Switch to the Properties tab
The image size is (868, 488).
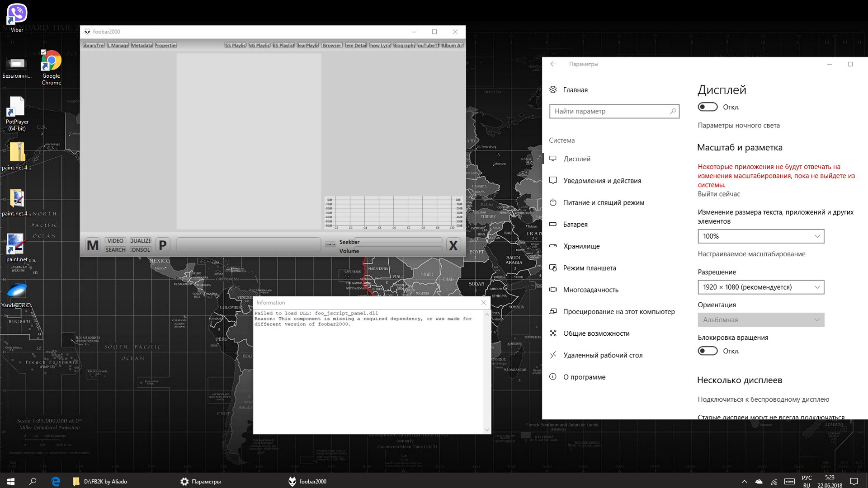166,45
